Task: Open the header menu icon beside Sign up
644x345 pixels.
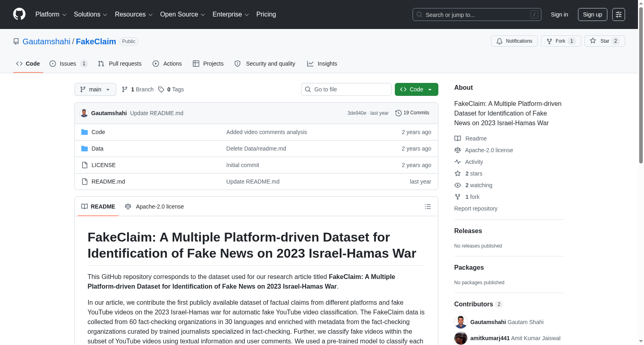Action: (618, 14)
